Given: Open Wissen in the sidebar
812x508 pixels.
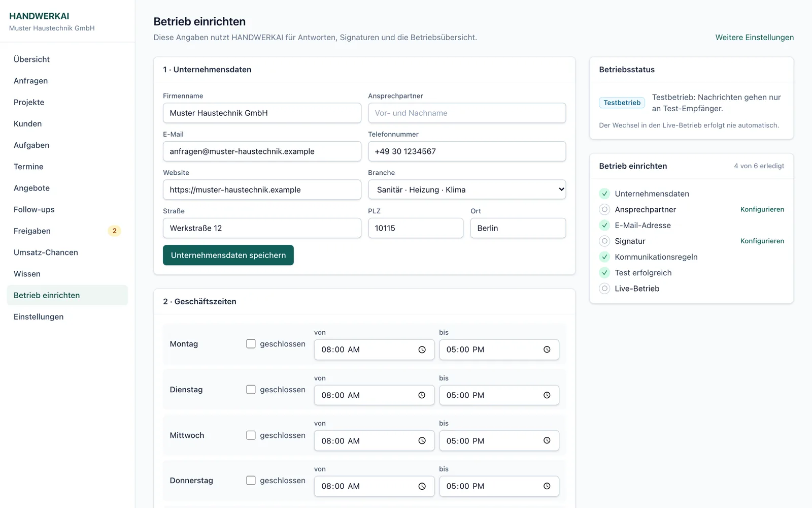Looking at the screenshot, I should pos(67,274).
